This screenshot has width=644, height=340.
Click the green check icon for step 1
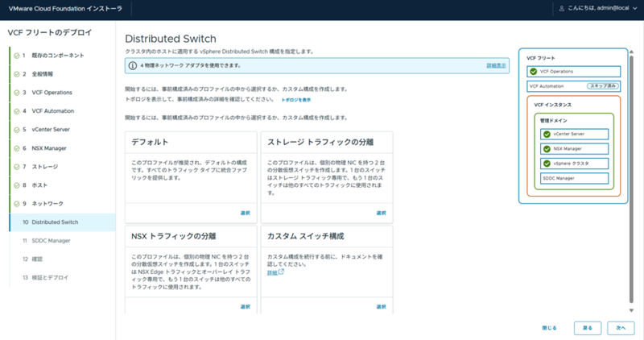pos(16,56)
